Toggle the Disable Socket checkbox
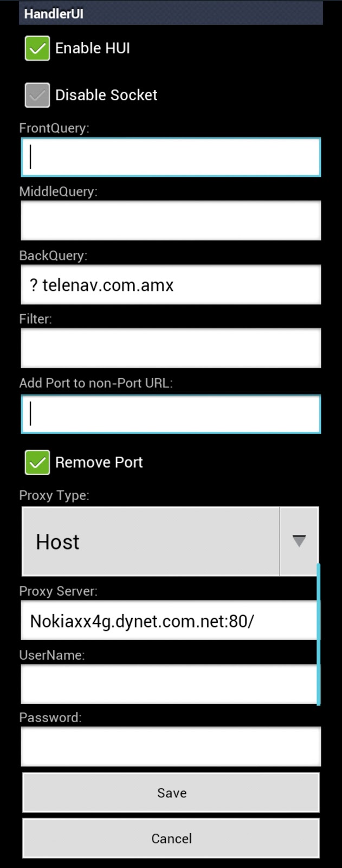The width and height of the screenshot is (342, 868). (x=37, y=95)
